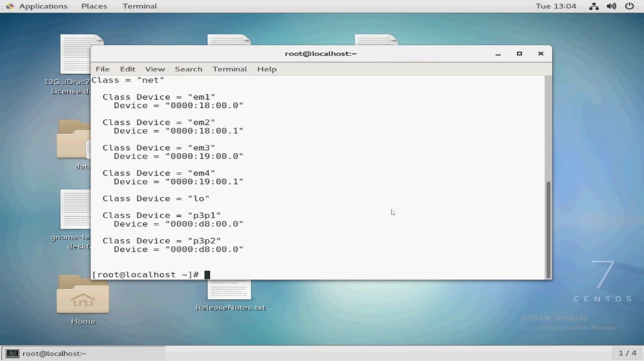Minimize the terminal window
644x361 pixels.
click(498, 54)
